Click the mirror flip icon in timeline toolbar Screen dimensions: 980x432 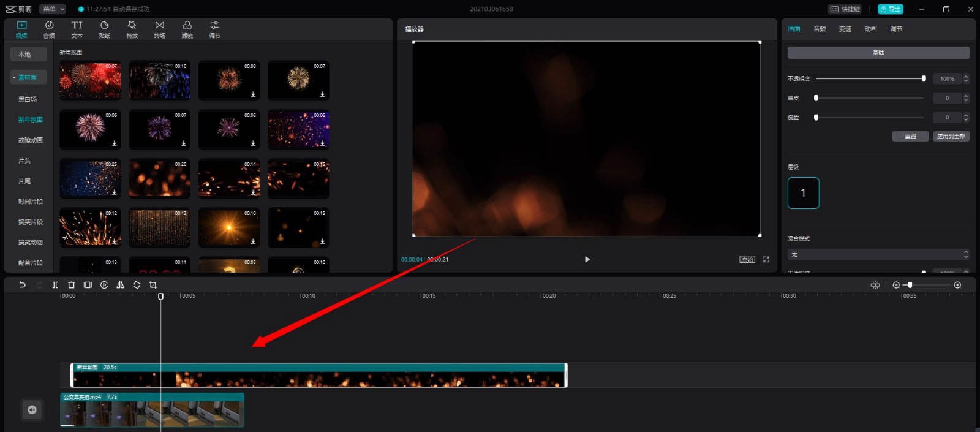point(121,285)
